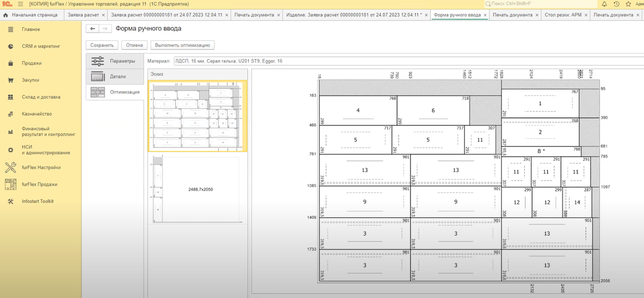Open the Главное section icon
This screenshot has width=644, height=298.
11,29
